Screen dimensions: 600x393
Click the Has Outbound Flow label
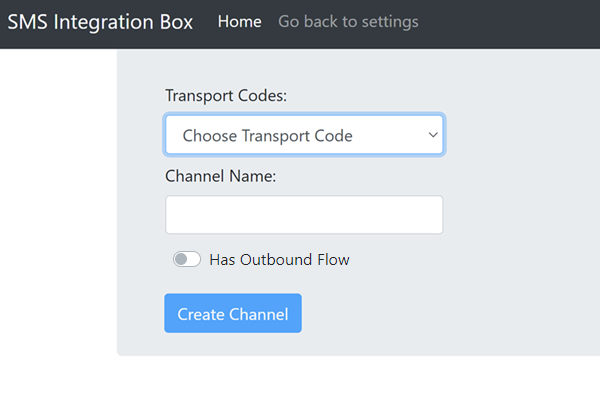point(279,260)
